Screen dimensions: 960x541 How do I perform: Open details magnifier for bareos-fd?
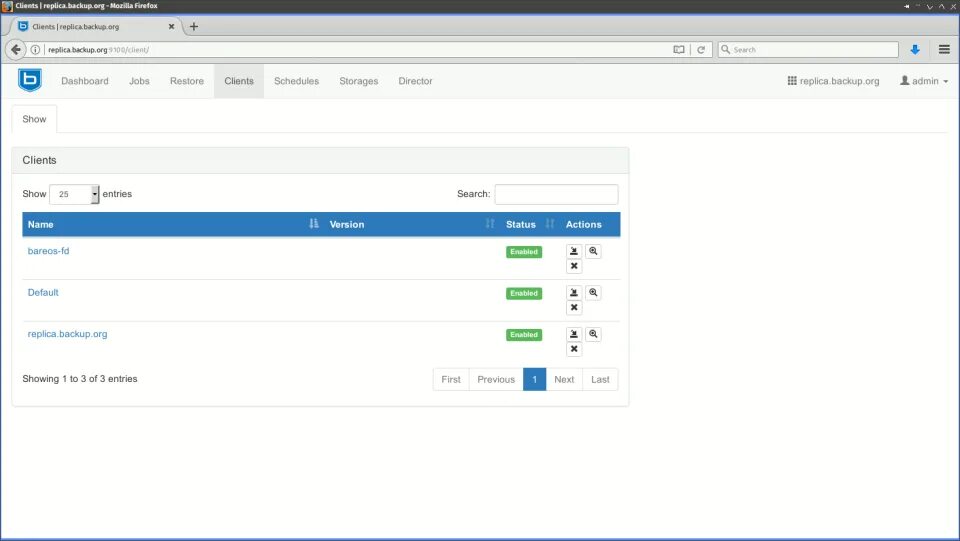593,251
